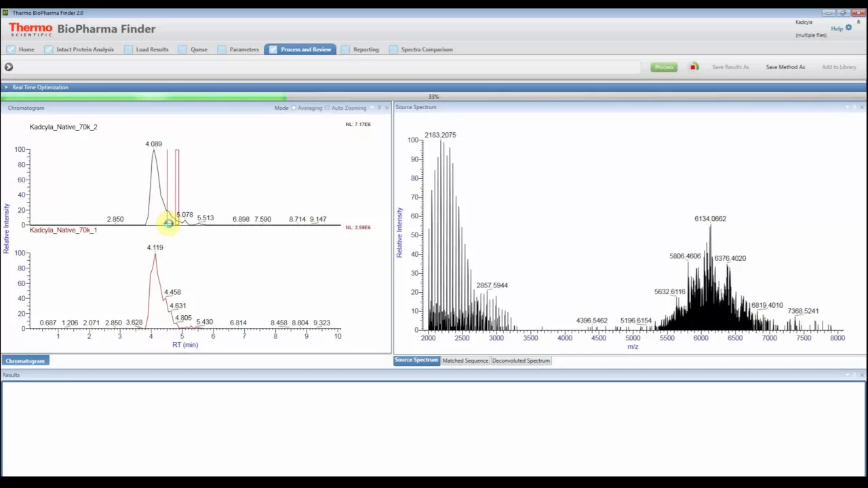
Task: Click the Results panel header
Action: coord(433,375)
